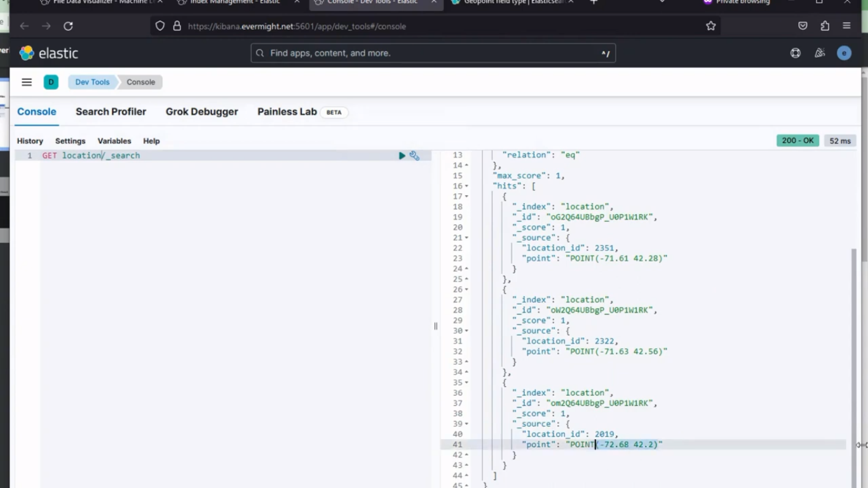Screen dimensions: 868x488
Task: Collapse the third hit object at line 35
Action: pos(466,383)
